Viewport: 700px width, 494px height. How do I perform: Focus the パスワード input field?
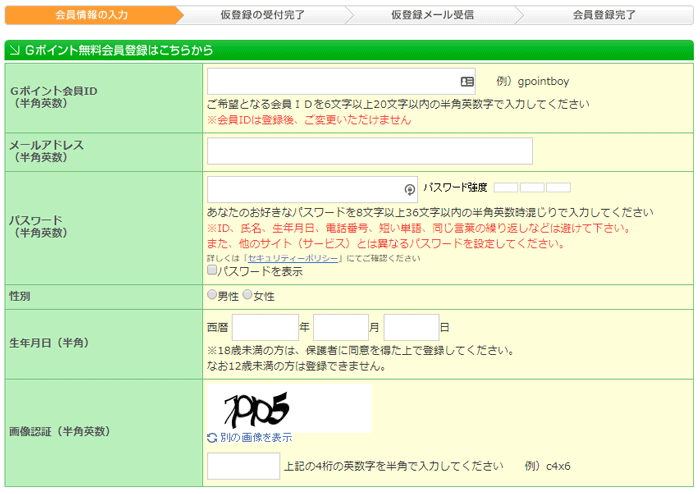point(312,189)
